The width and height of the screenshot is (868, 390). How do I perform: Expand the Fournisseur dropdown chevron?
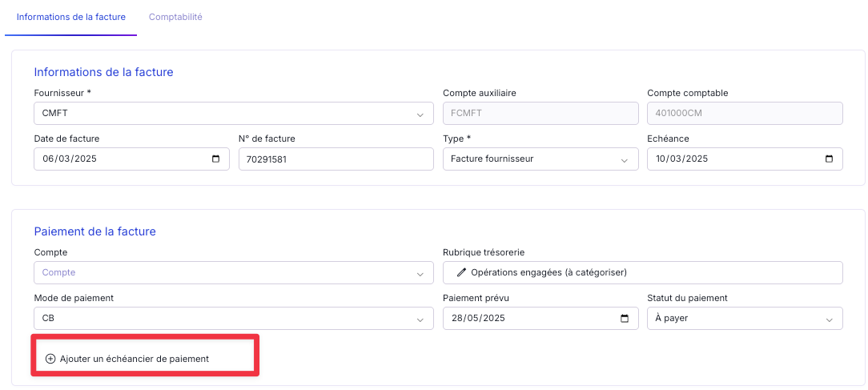[420, 115]
